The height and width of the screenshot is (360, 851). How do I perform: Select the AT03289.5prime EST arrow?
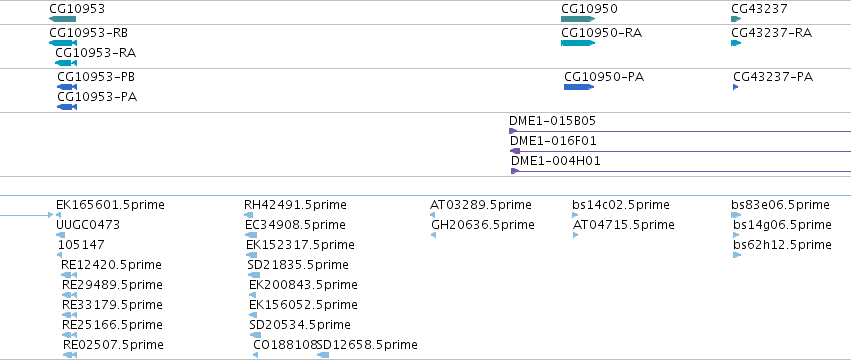point(432,215)
